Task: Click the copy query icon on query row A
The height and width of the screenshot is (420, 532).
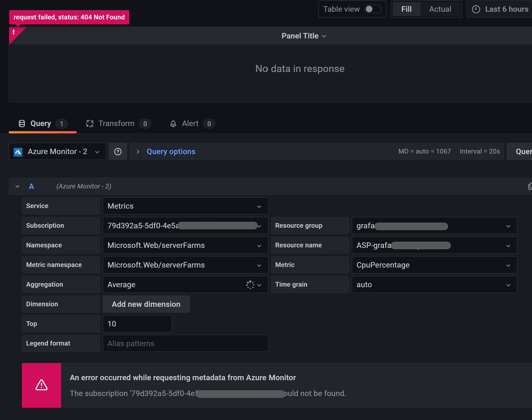Action: point(530,186)
